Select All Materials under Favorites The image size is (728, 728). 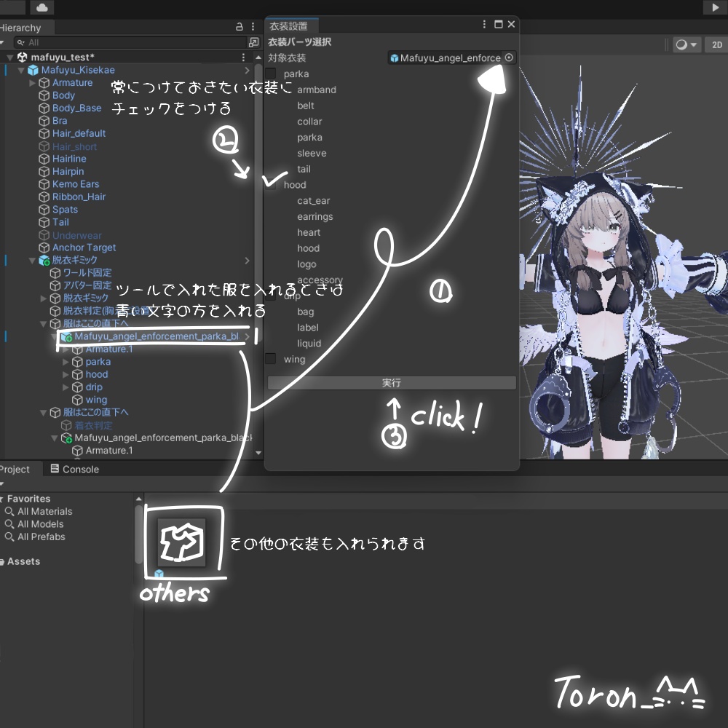pyautogui.click(x=45, y=511)
